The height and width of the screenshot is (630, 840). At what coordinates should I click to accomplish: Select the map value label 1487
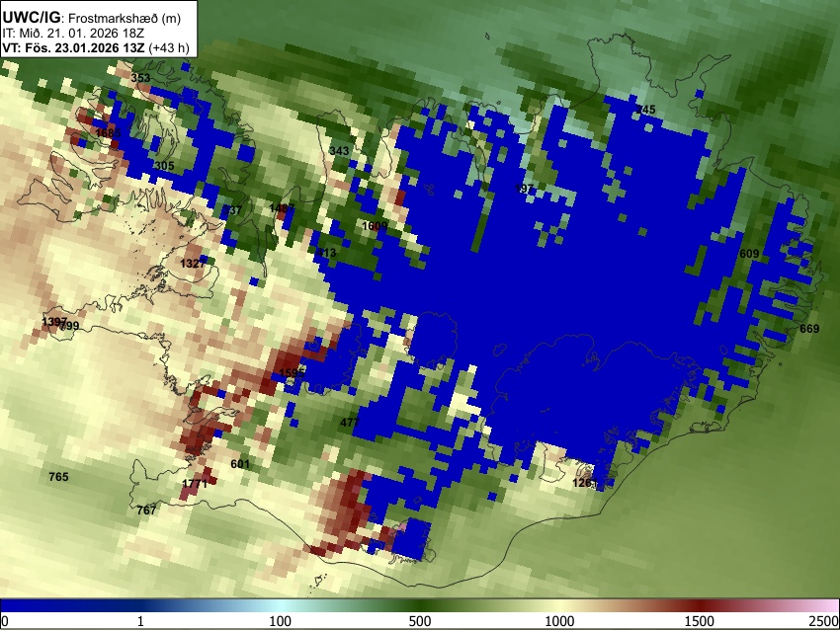pyautogui.click(x=282, y=208)
